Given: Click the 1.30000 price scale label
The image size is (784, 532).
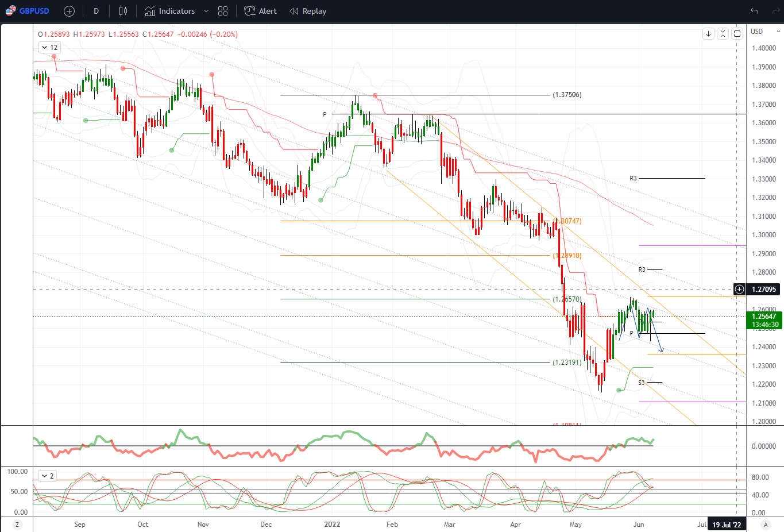Looking at the screenshot, I should pyautogui.click(x=764, y=235).
